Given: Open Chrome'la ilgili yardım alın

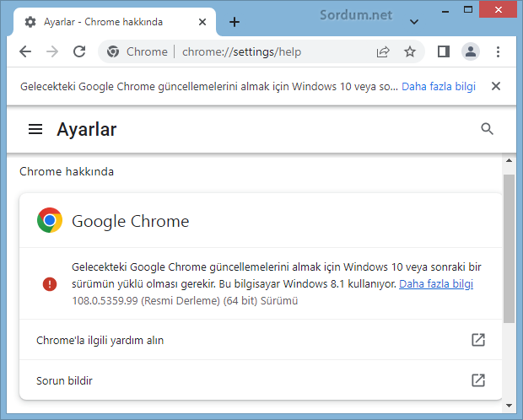Looking at the screenshot, I should click(x=261, y=340).
